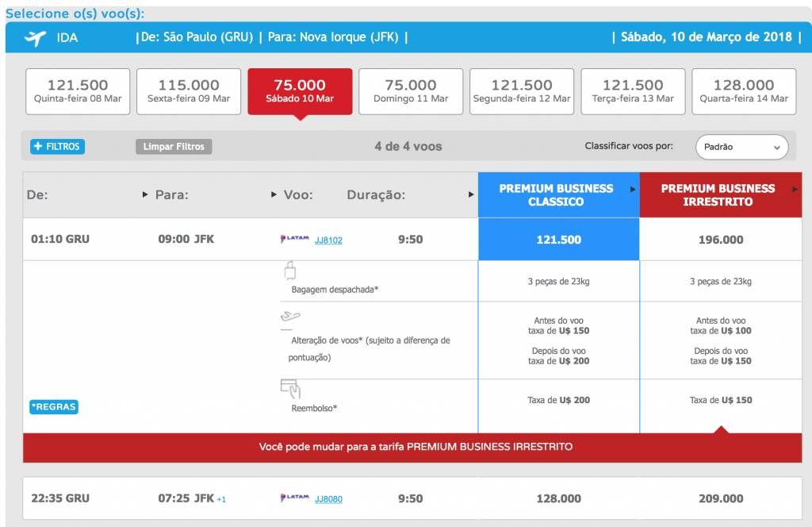
Task: Click the flight change airplane icon
Action: (289, 317)
